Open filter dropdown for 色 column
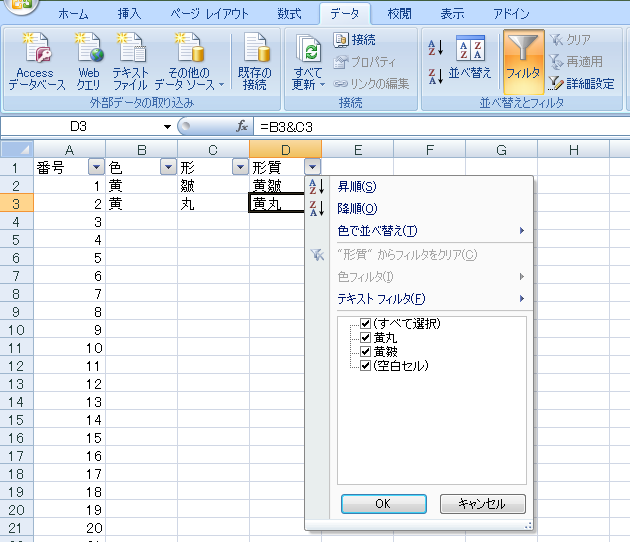This screenshot has width=630, height=542. 168,168
